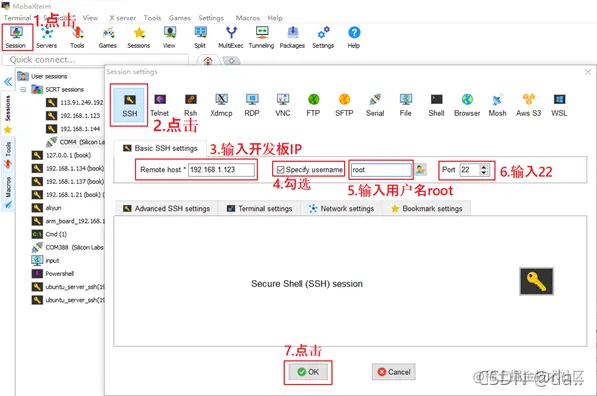Select the 192.168.1.134 (book) session

tap(68, 168)
